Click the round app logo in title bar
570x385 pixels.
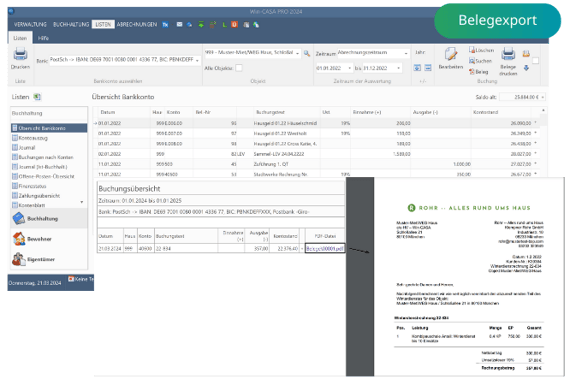pos(11,11)
